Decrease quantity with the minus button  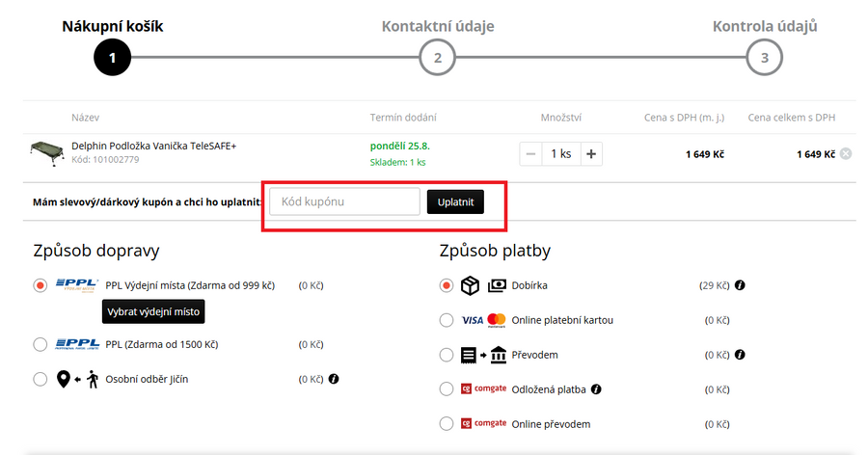tap(531, 153)
